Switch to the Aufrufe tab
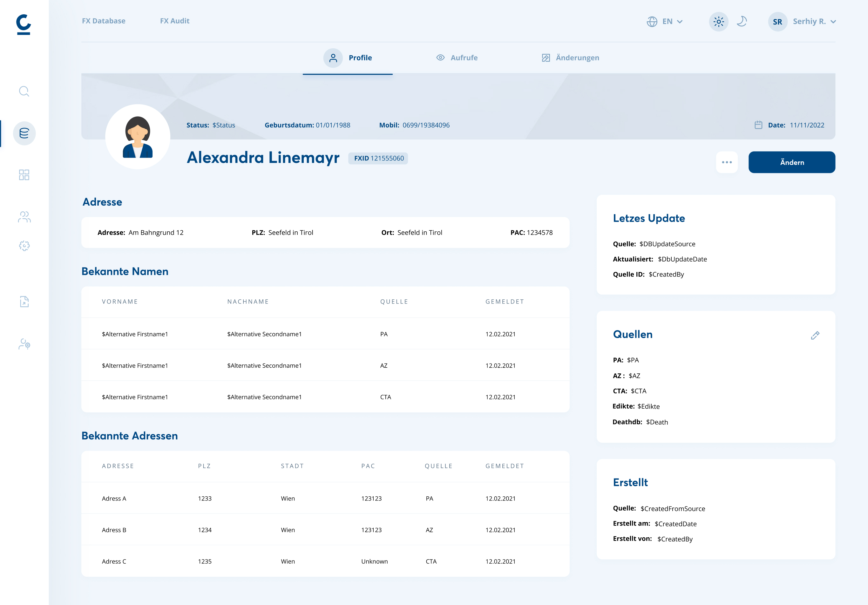This screenshot has width=868, height=605. (458, 58)
